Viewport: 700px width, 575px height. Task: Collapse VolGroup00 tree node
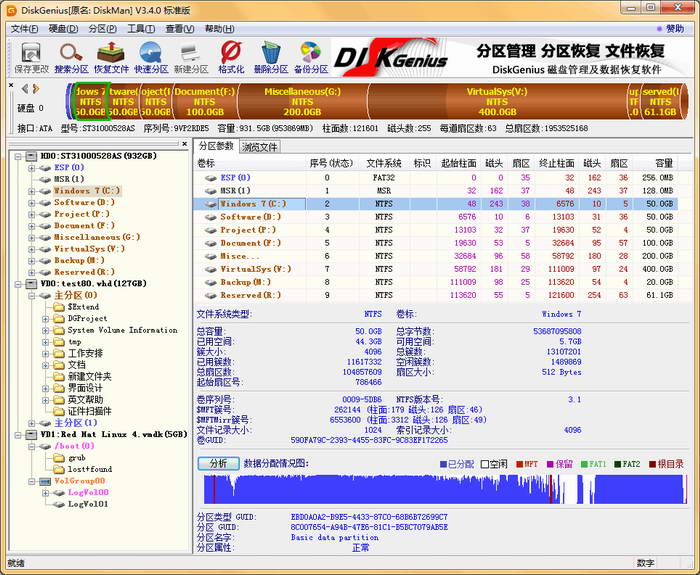(x=31, y=481)
